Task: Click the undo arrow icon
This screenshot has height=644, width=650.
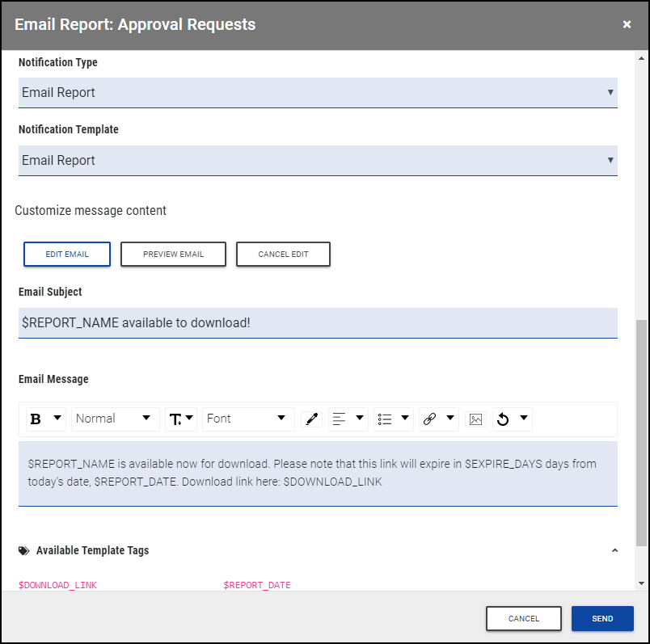Action: pos(504,419)
